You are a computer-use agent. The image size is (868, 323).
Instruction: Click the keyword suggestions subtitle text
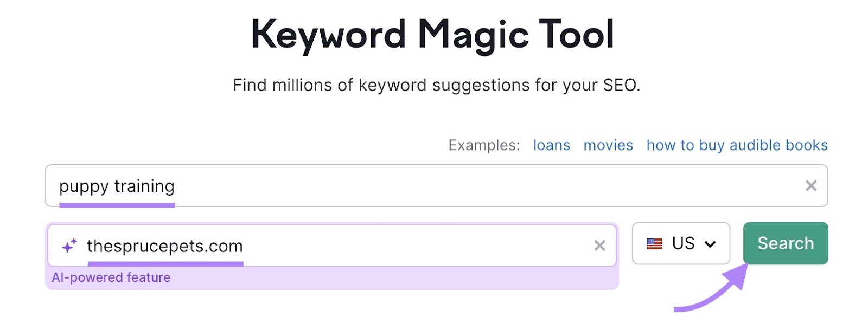click(x=436, y=85)
